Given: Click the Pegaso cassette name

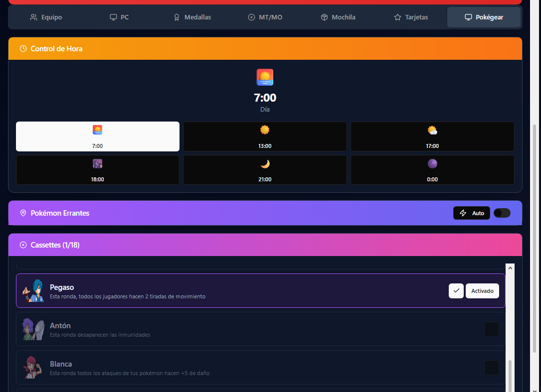Looking at the screenshot, I should [x=62, y=287].
